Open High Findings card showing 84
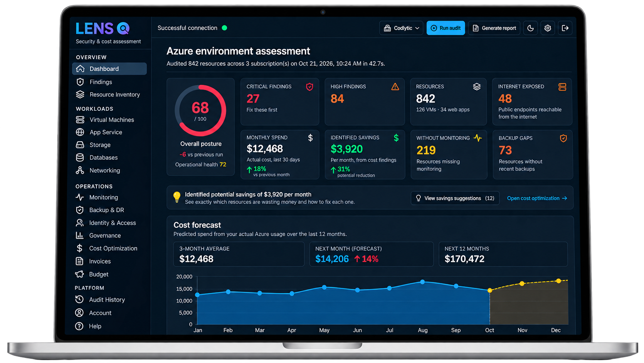Image resolution: width=644 pixels, height=363 pixels. point(365,102)
